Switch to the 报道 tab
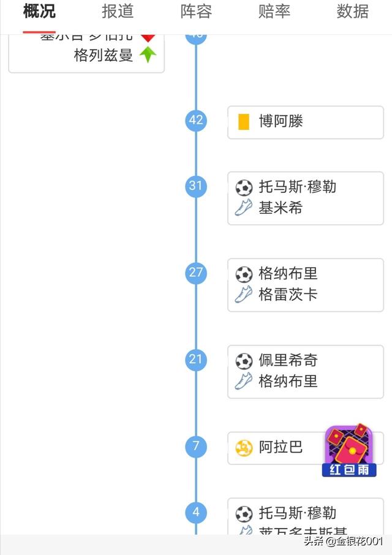Screen dimensions: 392x555 (118, 11)
